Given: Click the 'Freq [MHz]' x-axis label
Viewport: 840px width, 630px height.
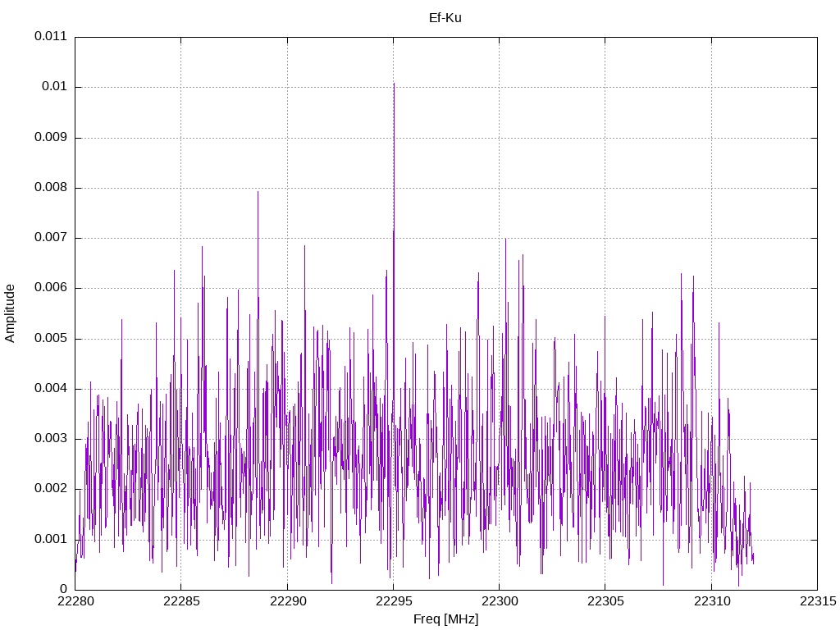Looking at the screenshot, I should coord(445,619).
